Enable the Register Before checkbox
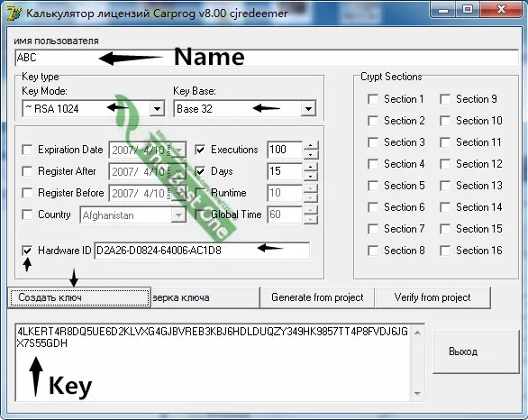The height and width of the screenshot is (420, 528). tap(27, 193)
